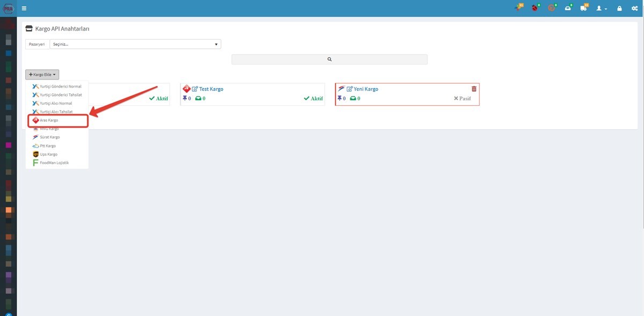
Task: Click the Kargo API Anahtarları heading
Action: click(x=62, y=28)
